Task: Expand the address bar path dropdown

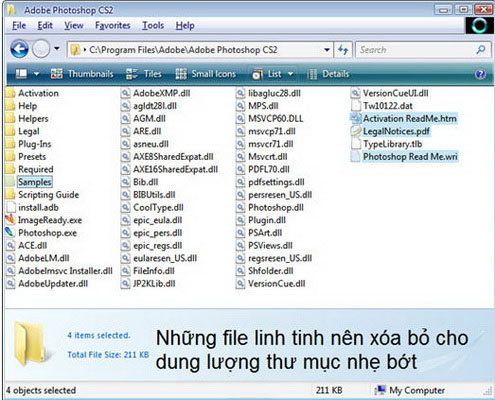Action: coord(327,50)
